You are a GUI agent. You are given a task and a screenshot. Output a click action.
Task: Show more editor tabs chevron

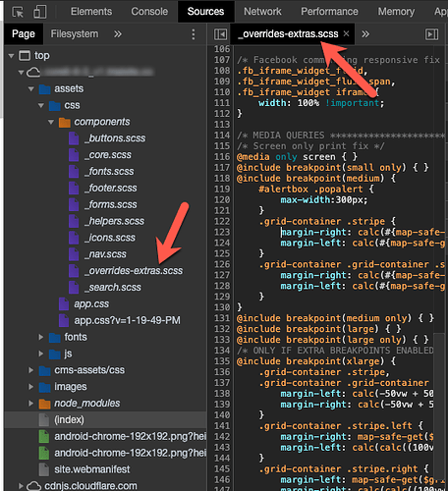[365, 34]
